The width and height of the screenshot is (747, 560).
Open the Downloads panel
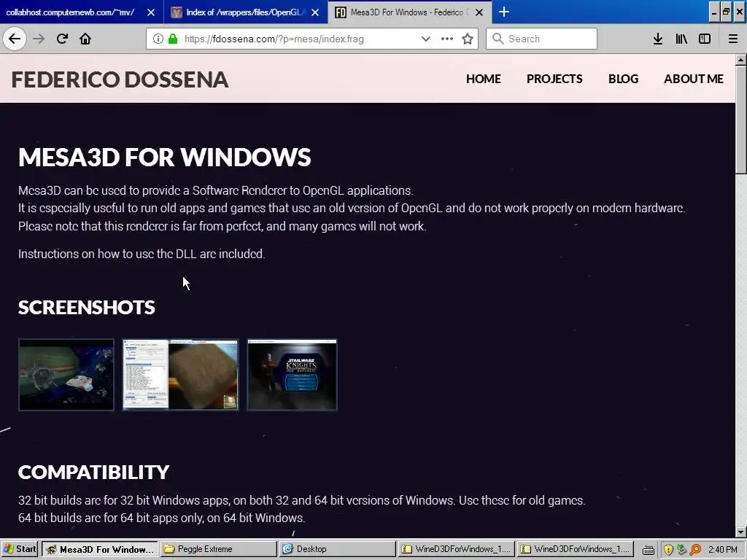(x=658, y=39)
